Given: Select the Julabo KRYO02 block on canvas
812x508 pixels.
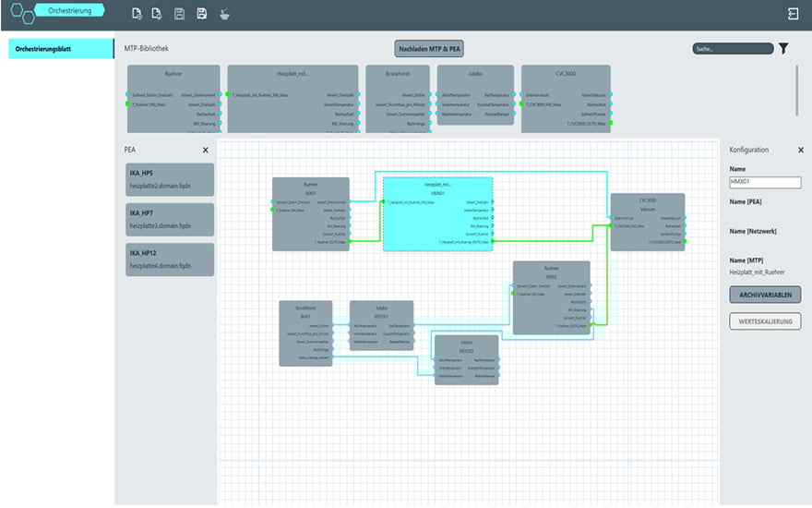Looking at the screenshot, I should (467, 359).
